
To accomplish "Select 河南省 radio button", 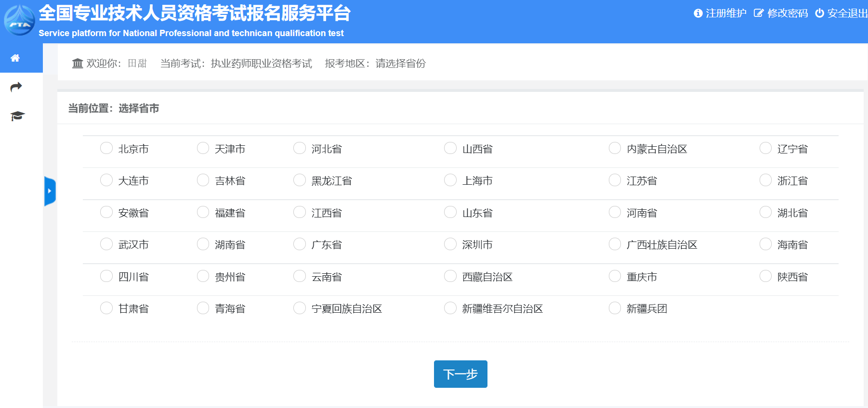I will [615, 212].
